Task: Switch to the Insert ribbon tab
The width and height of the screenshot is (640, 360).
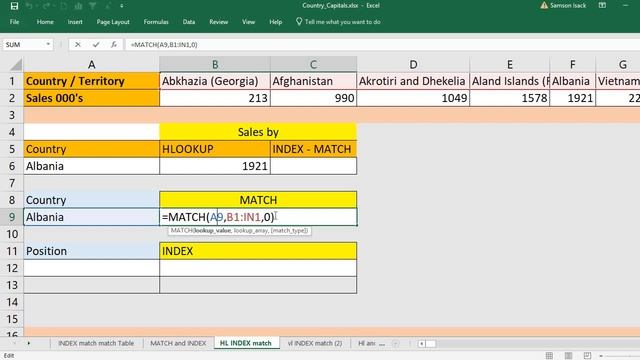Action: [x=75, y=22]
